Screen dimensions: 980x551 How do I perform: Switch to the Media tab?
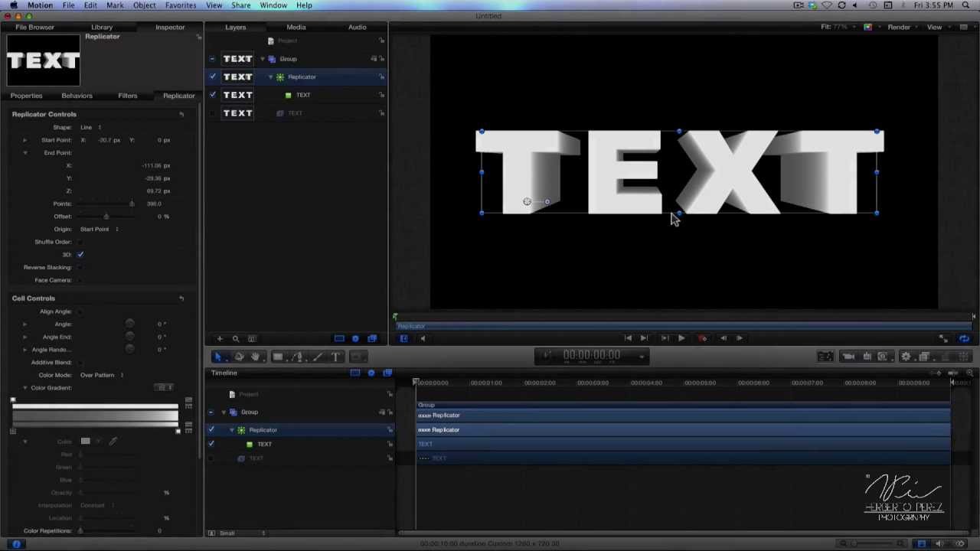(x=296, y=27)
